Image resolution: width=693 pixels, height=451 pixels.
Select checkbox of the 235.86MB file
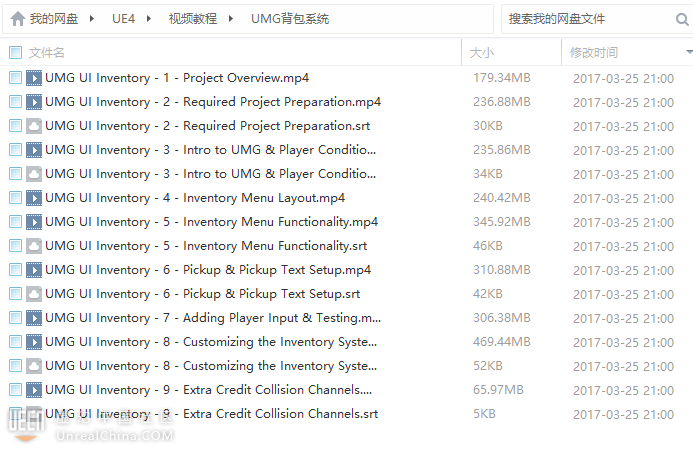tap(15, 150)
